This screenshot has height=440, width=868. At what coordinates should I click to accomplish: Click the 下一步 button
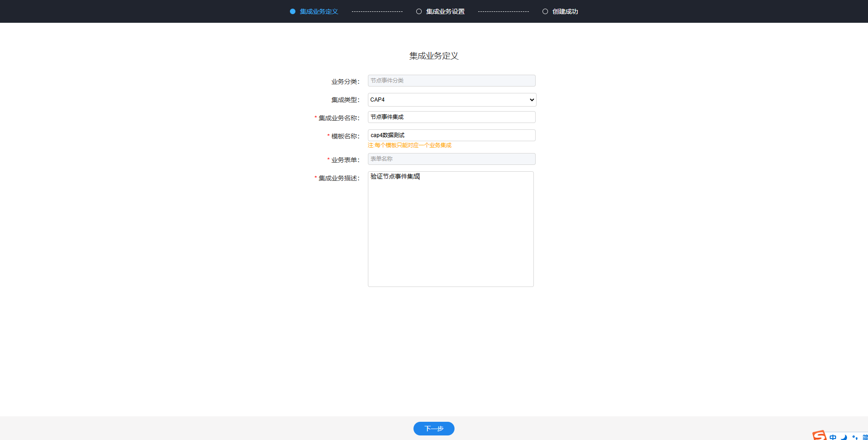tap(434, 429)
